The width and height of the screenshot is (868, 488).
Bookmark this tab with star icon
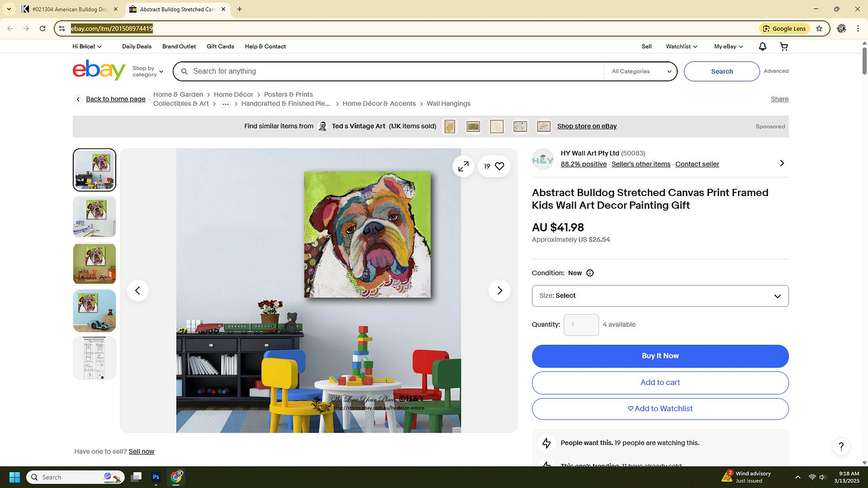point(819,28)
